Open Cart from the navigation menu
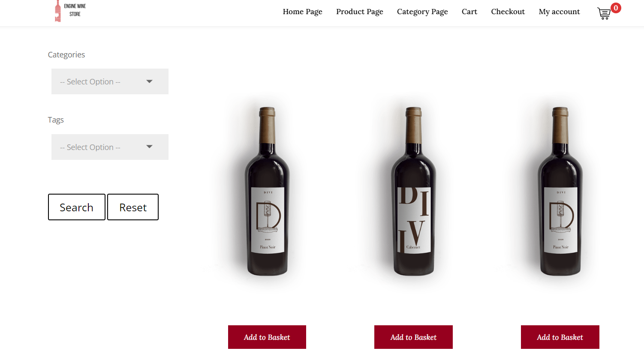Screen dimensions: 644x363 469,12
